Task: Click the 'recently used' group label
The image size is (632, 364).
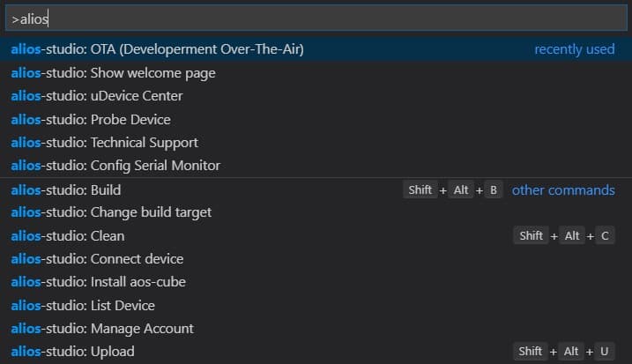Action: point(574,49)
